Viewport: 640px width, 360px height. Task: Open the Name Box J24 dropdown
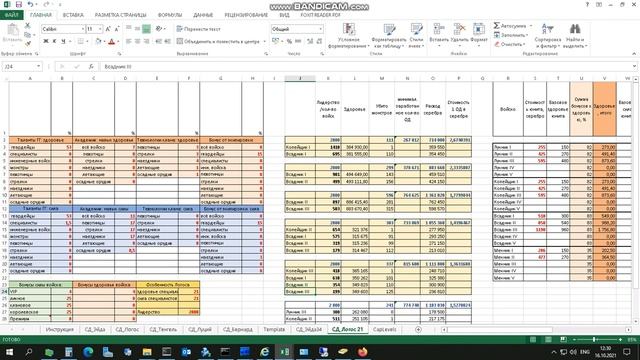pyautogui.click(x=38, y=67)
